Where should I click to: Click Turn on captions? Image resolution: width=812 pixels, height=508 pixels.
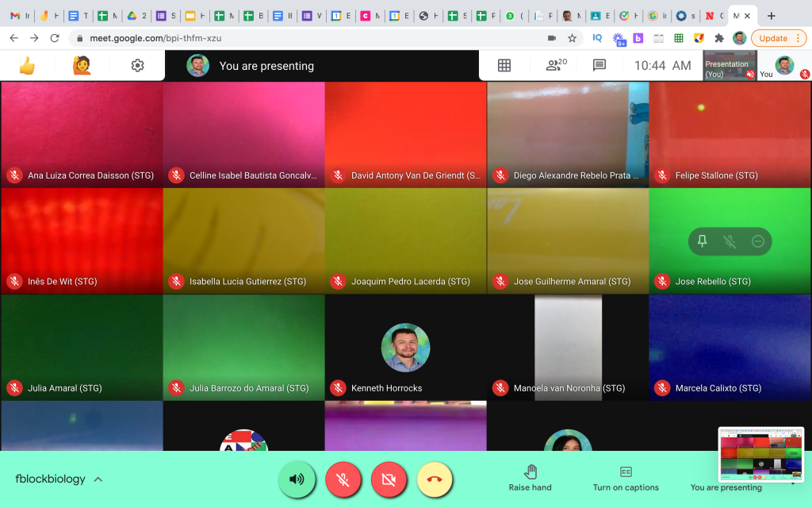pyautogui.click(x=626, y=479)
